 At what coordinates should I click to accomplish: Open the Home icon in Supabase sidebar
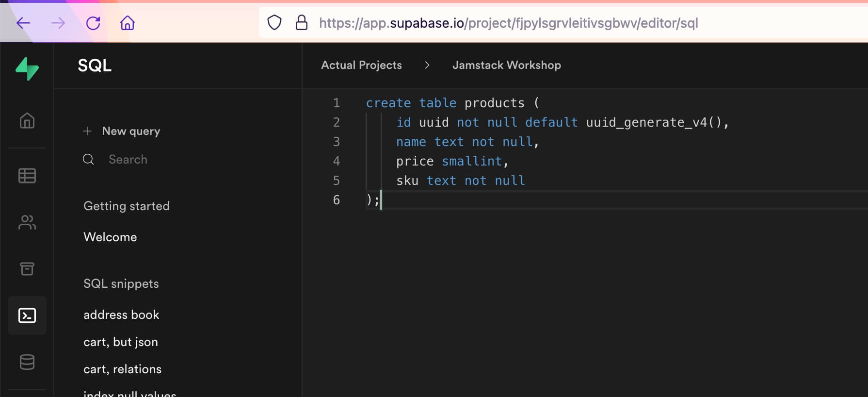pyautogui.click(x=27, y=120)
